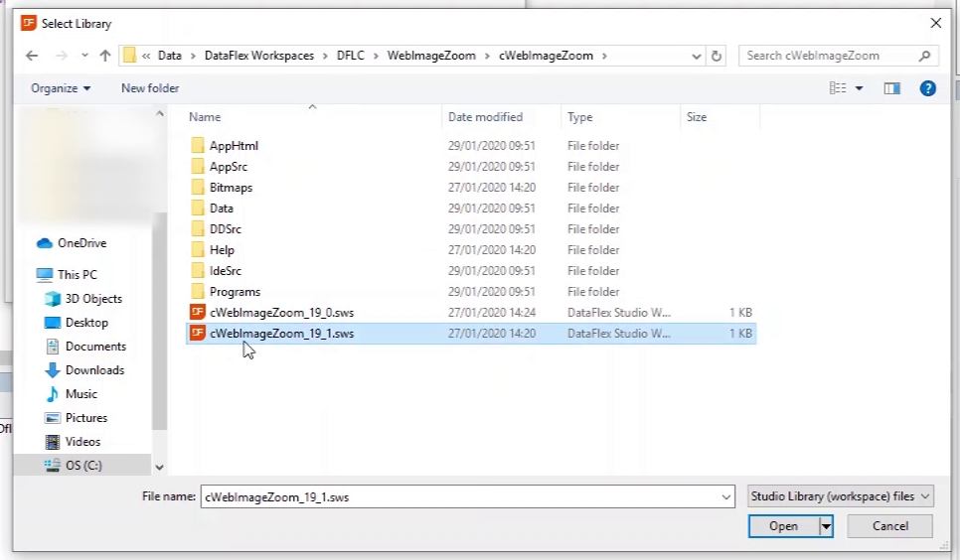The image size is (960, 560).
Task: Click the New folder button
Action: click(x=150, y=88)
